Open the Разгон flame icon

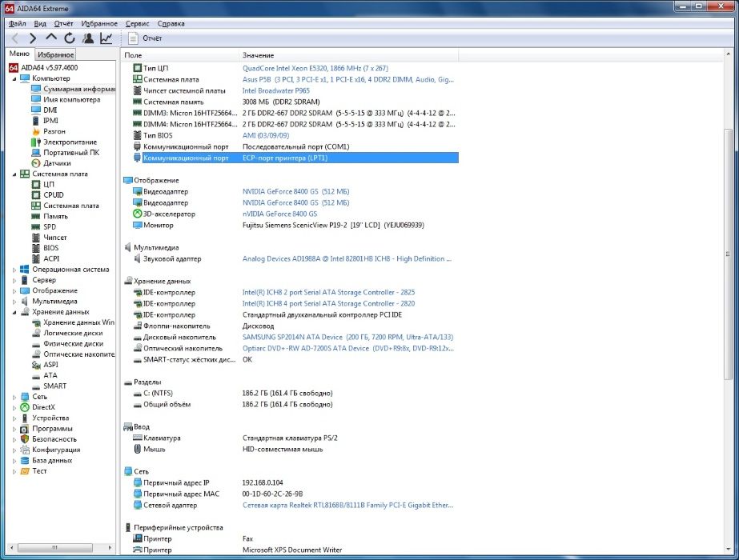pyautogui.click(x=36, y=131)
